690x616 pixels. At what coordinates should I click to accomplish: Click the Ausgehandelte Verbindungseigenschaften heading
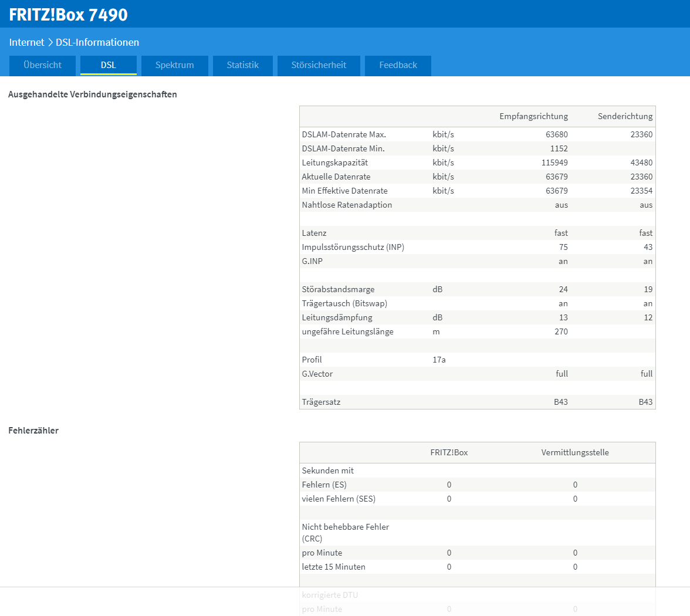(93, 94)
